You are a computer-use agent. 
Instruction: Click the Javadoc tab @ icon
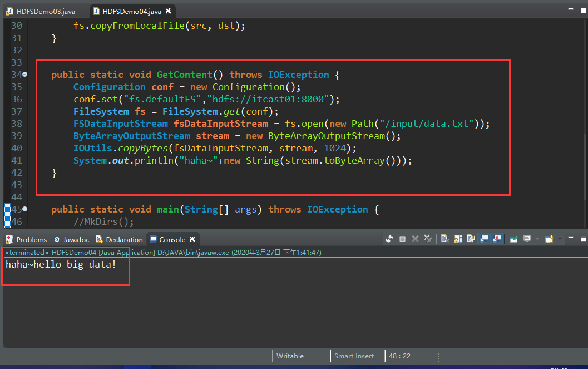(57, 239)
